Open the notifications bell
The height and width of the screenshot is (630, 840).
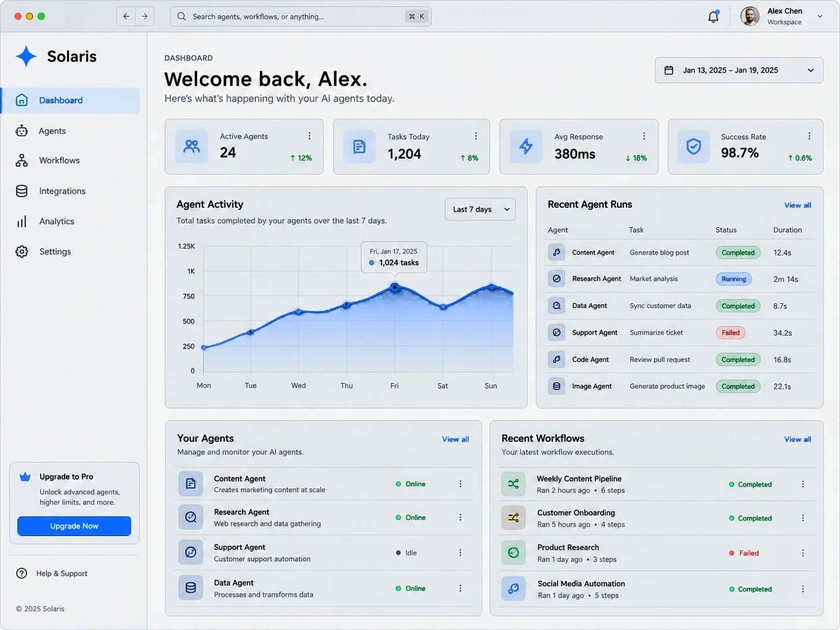pyautogui.click(x=714, y=16)
